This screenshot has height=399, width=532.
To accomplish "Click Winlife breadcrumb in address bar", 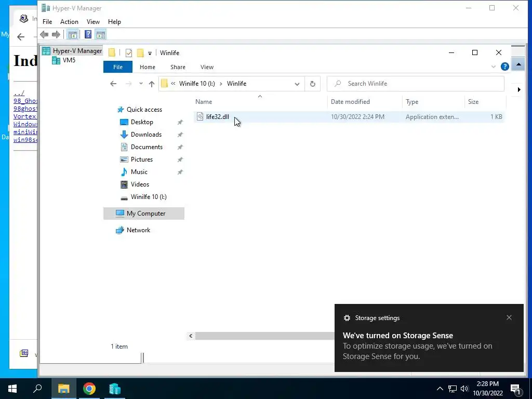I will (x=236, y=84).
